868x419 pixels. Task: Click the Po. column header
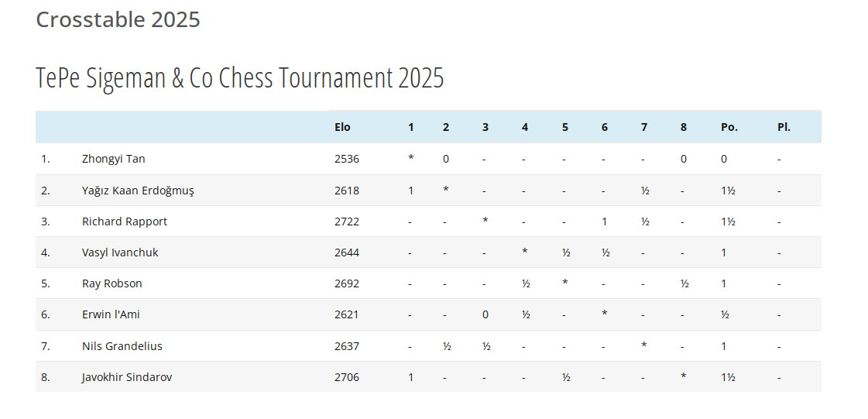tap(729, 127)
